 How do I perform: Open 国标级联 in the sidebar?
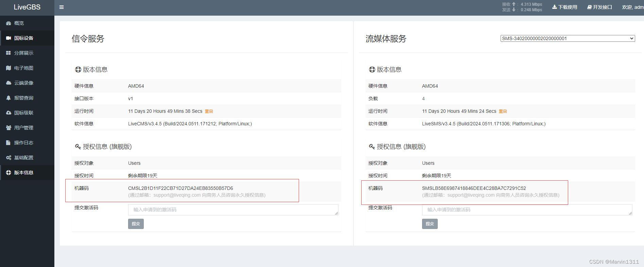pyautogui.click(x=27, y=113)
